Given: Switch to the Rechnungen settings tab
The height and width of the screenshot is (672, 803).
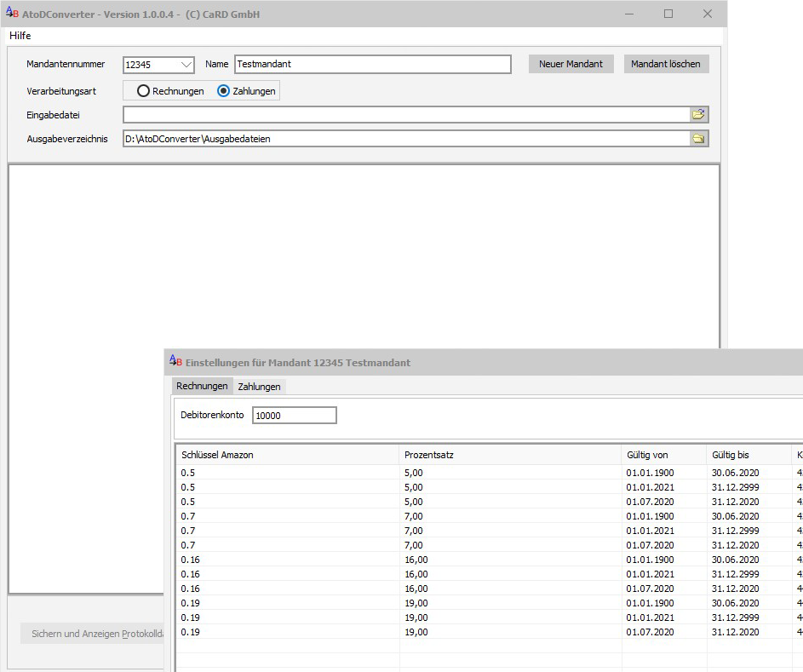Looking at the screenshot, I should point(202,387).
